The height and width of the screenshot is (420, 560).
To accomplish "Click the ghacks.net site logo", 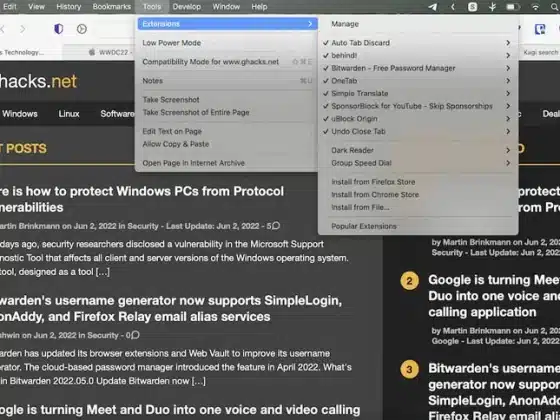I will point(38,81).
